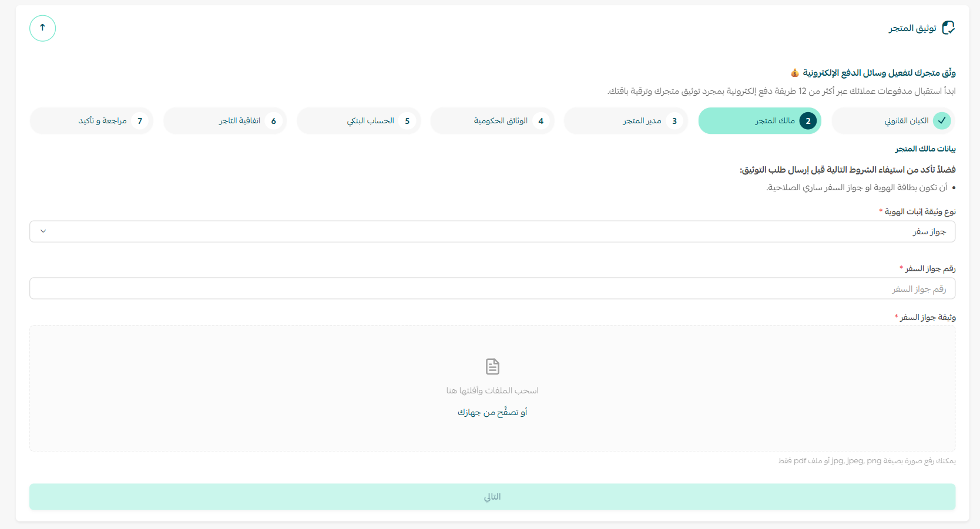Click the up arrow circle button

click(x=42, y=28)
